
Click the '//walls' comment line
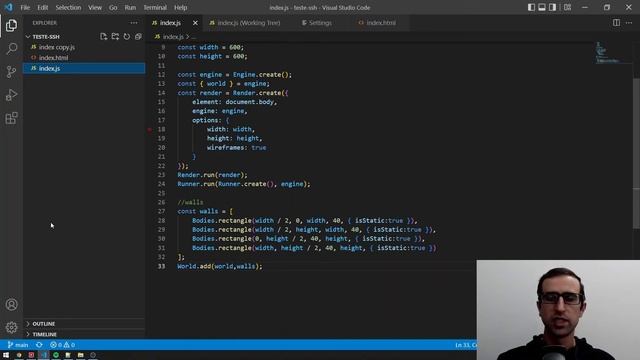click(x=190, y=202)
